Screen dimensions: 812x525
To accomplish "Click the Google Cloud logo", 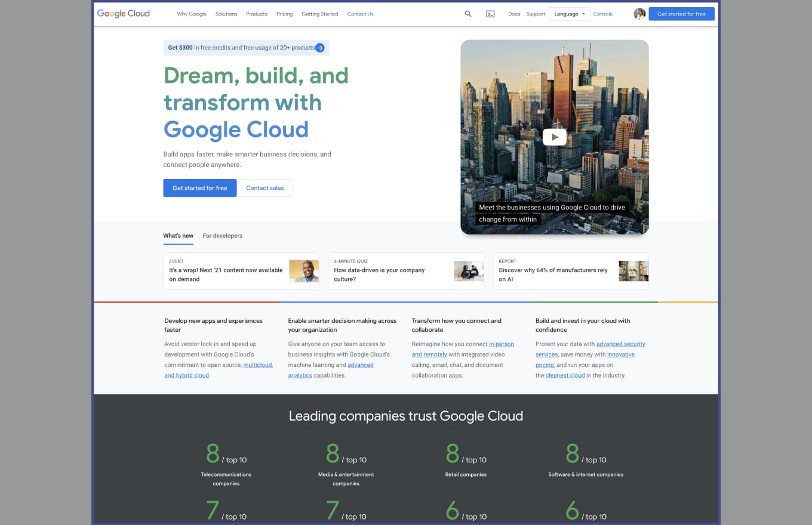I will (x=124, y=14).
